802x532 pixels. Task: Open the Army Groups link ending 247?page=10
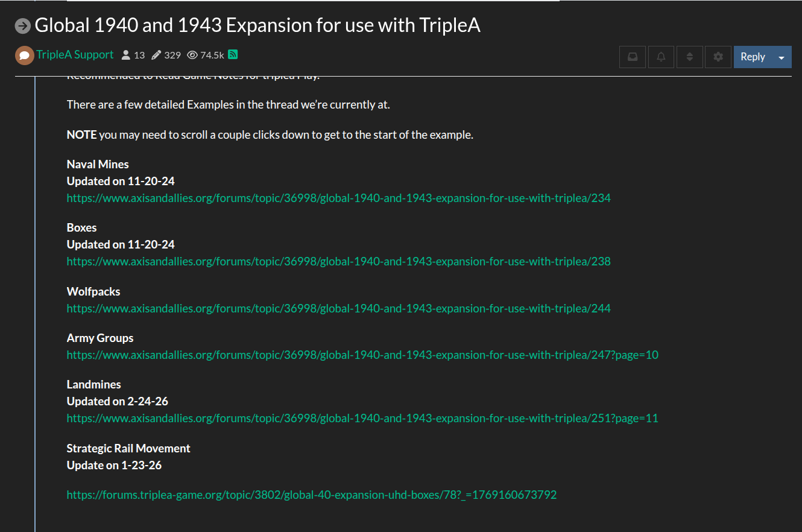(x=362, y=355)
